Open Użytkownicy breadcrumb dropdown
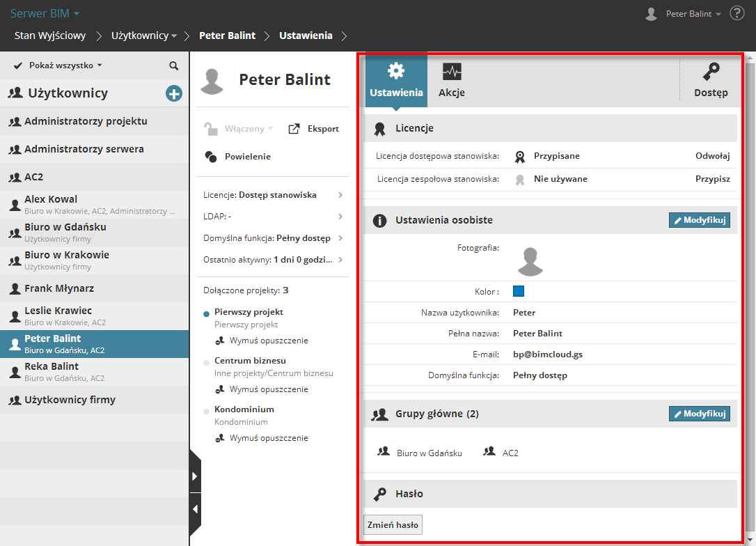Image resolution: width=756 pixels, height=546 pixels. tap(143, 36)
